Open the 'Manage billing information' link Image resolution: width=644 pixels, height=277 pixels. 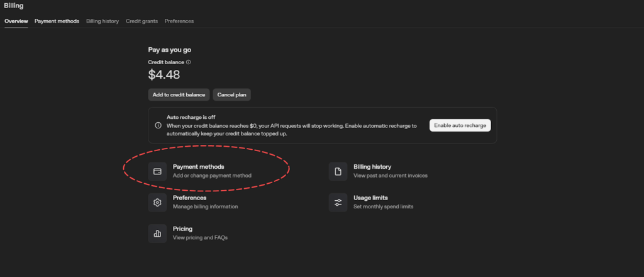[205, 206]
